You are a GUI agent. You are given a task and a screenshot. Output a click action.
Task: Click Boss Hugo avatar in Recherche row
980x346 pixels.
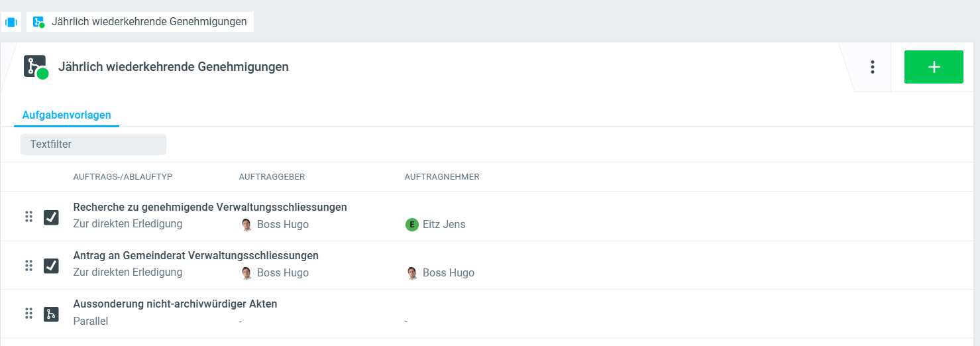point(246,225)
